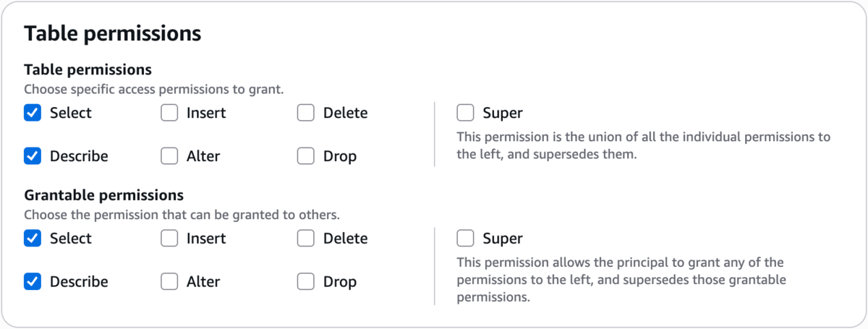Enable Alter checkbox in Table permissions
Viewport: 868px width, 329px height.
point(169,156)
